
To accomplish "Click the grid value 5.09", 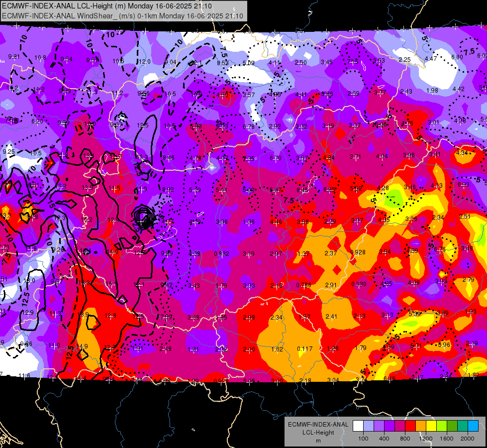I will point(248,63).
